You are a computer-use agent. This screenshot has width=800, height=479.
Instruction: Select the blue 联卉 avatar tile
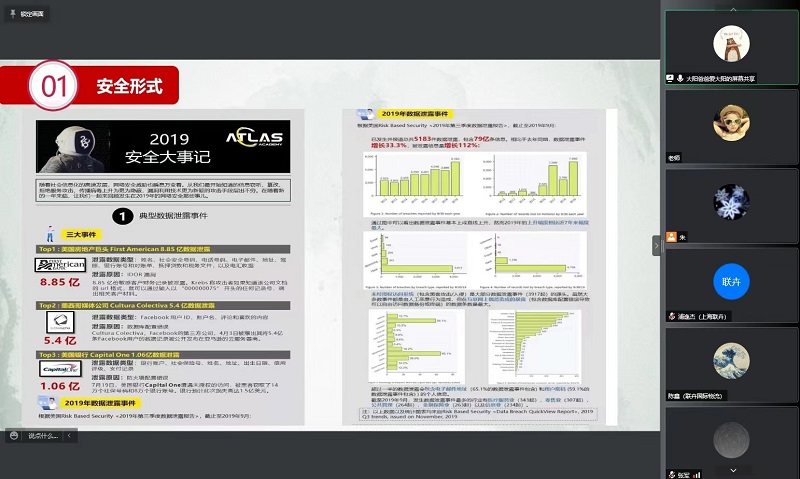coord(731,286)
